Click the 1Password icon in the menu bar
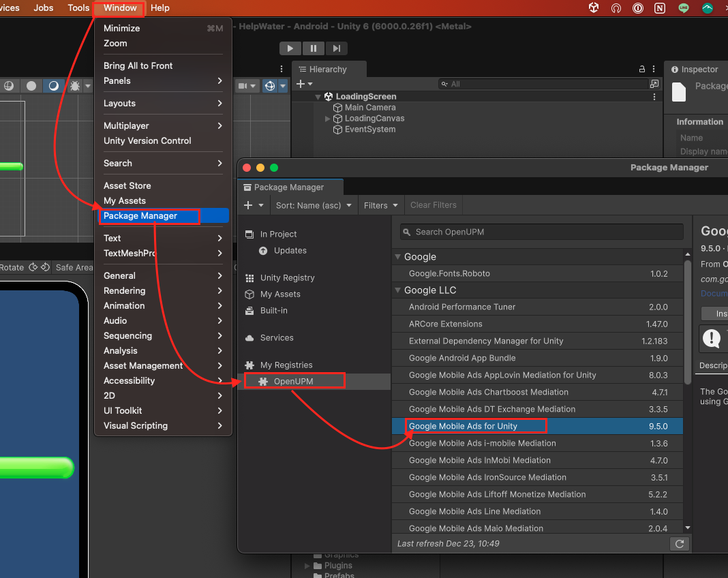 click(638, 8)
